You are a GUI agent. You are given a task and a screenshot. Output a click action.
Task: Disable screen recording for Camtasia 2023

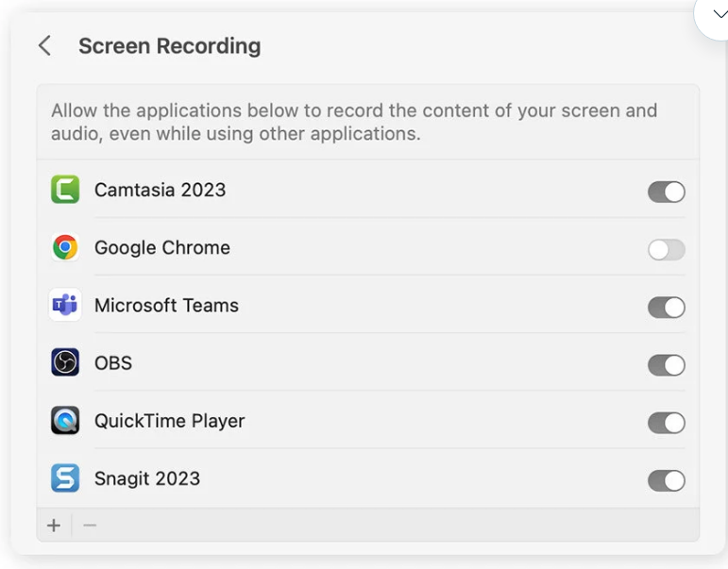point(666,192)
